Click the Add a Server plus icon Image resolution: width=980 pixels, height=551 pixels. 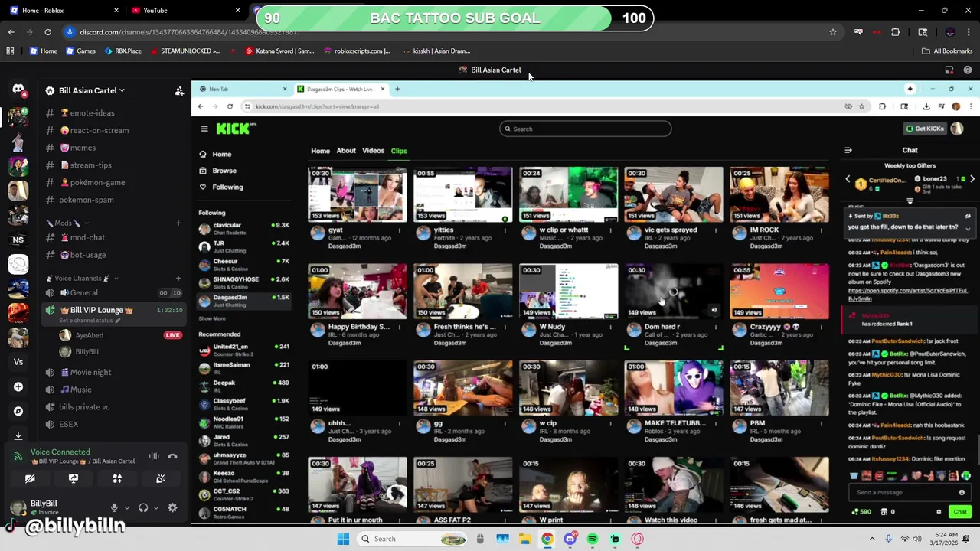pyautogui.click(x=18, y=386)
